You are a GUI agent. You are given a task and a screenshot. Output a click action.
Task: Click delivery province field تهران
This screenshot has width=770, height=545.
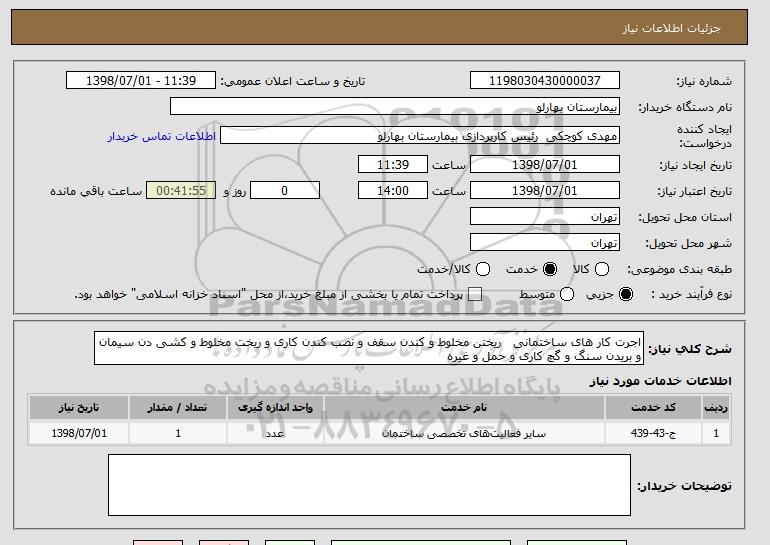pos(545,217)
